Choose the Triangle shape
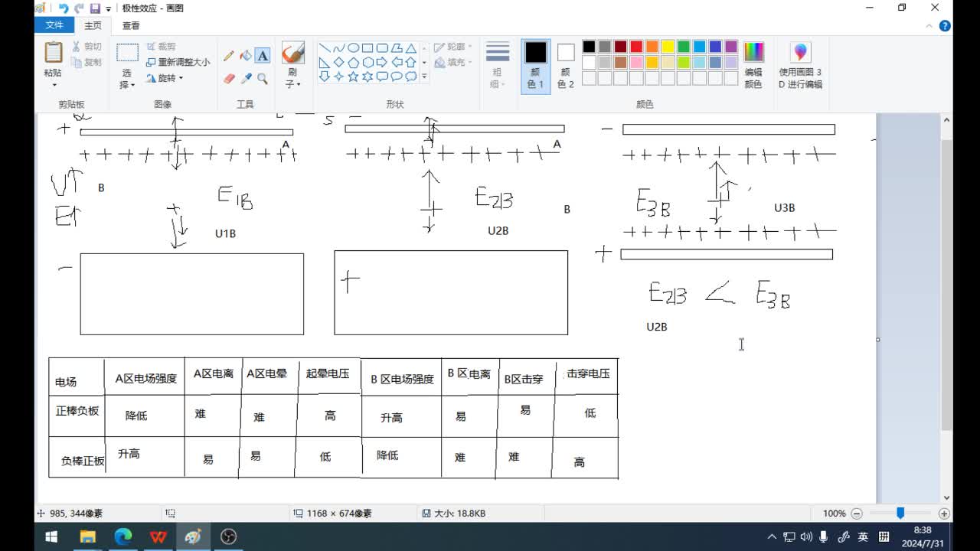This screenshot has width=980, height=551. pyautogui.click(x=411, y=47)
